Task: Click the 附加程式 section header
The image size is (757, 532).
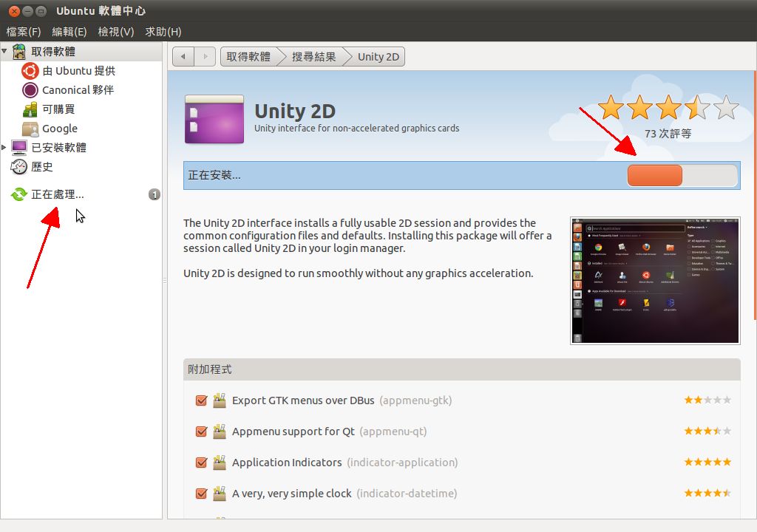Action: tap(461, 369)
